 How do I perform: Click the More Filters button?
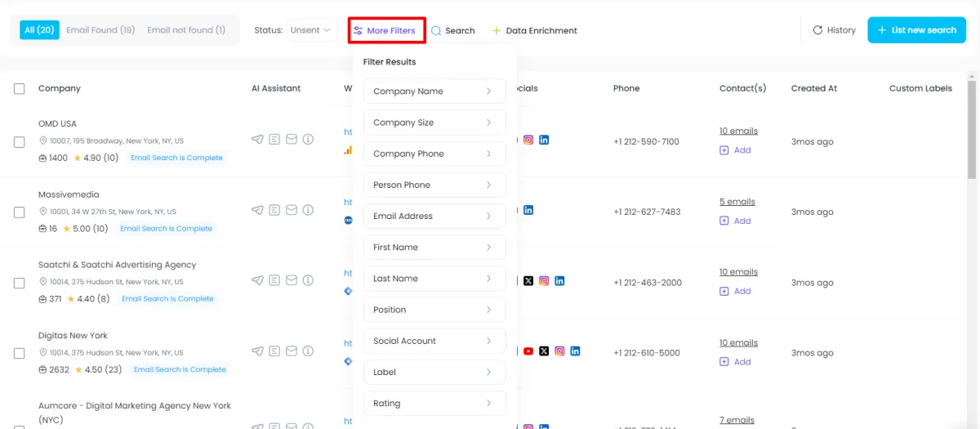pos(386,31)
